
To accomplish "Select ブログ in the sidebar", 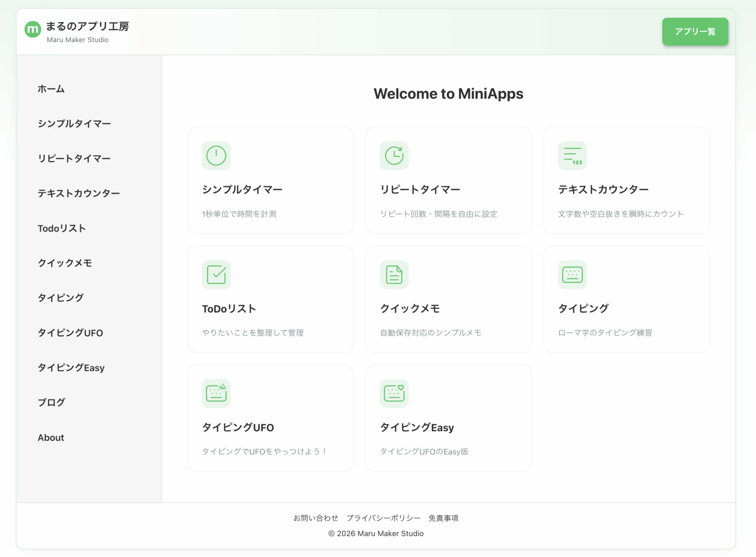I will 52,402.
